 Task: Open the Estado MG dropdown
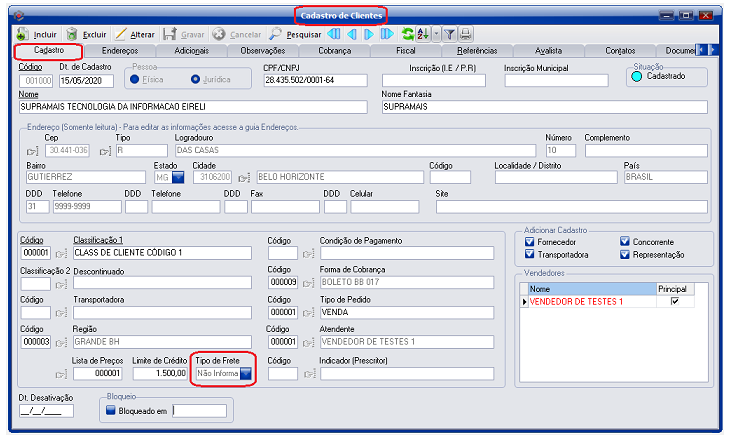[x=178, y=177]
